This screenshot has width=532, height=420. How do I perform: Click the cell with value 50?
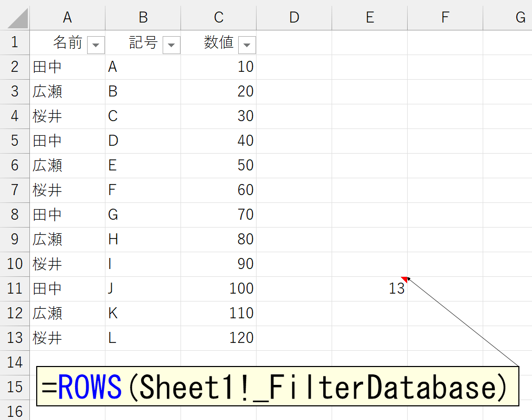point(218,165)
